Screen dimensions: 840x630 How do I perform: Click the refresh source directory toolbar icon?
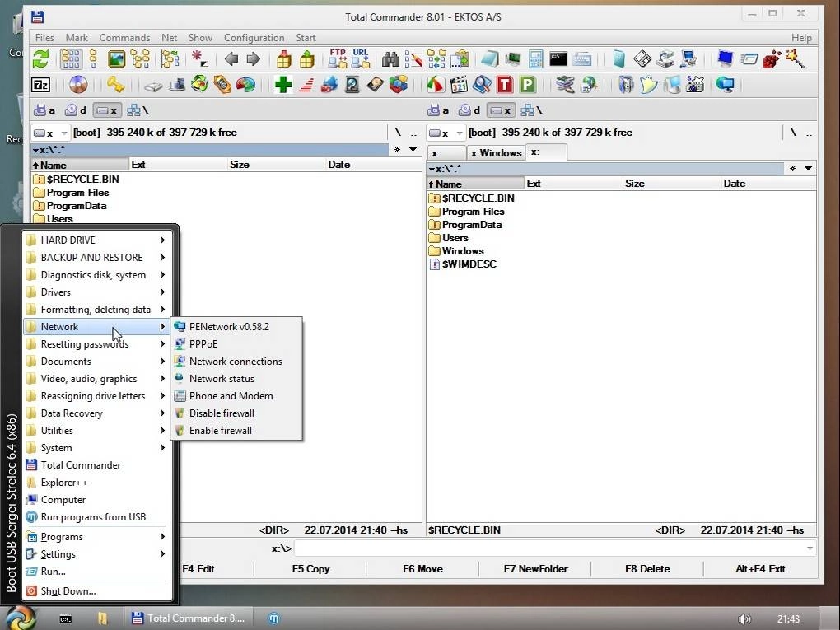[x=39, y=59]
